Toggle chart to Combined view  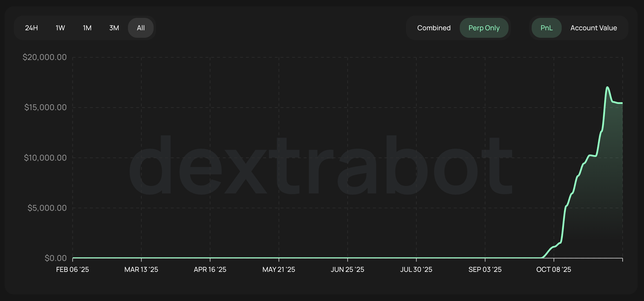tap(434, 28)
